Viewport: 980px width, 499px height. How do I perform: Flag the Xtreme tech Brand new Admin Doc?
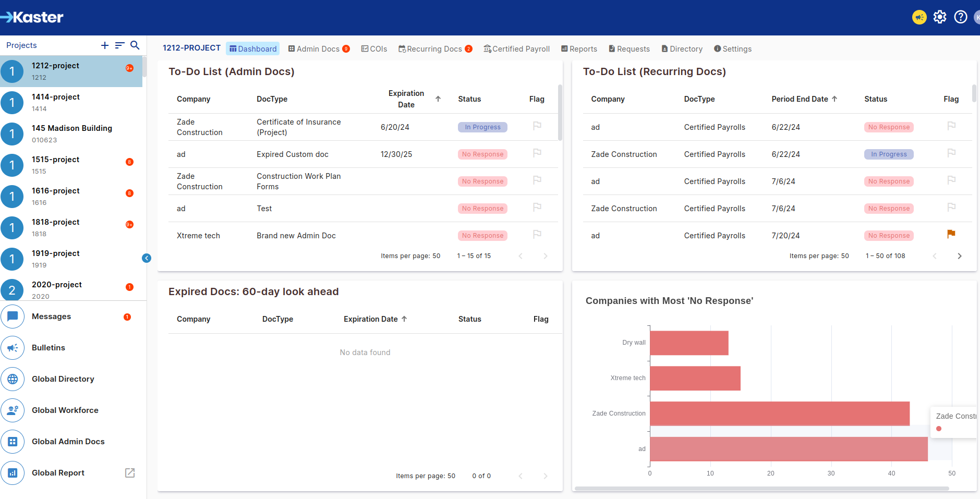pos(537,235)
